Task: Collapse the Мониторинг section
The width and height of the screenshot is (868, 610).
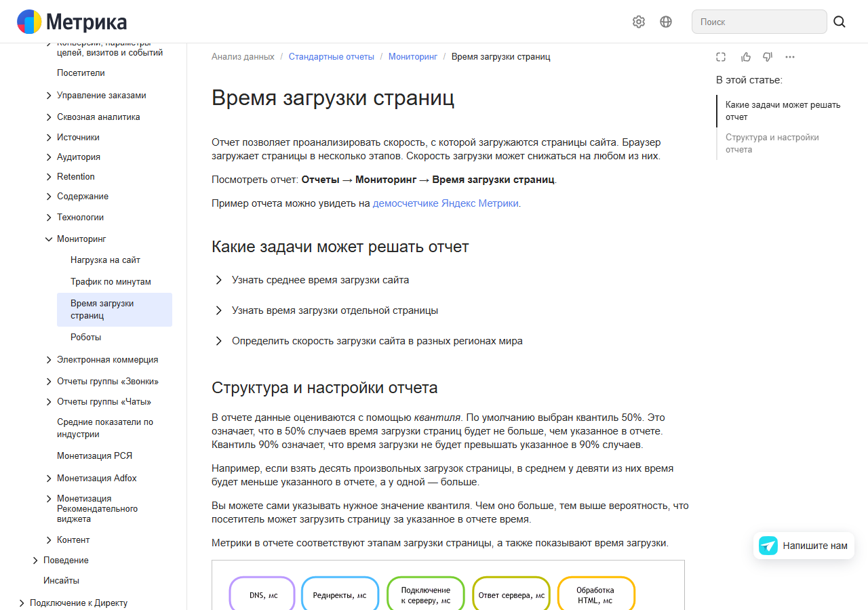Action: tap(49, 239)
